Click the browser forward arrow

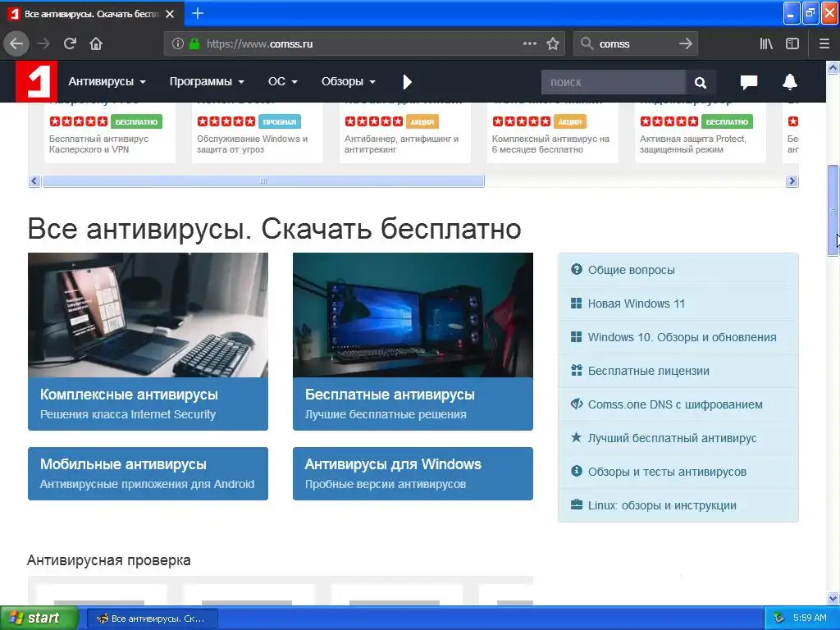[x=43, y=44]
